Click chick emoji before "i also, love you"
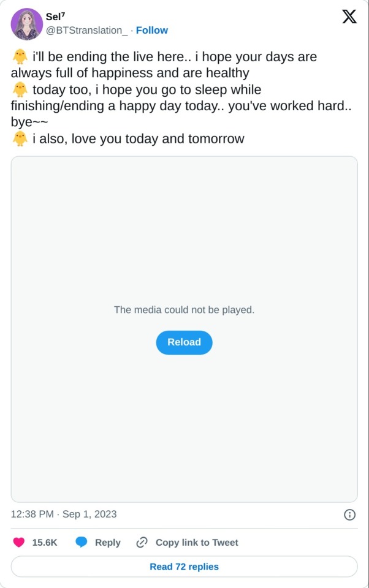Screen dimensions: 369x588 coord(20,139)
